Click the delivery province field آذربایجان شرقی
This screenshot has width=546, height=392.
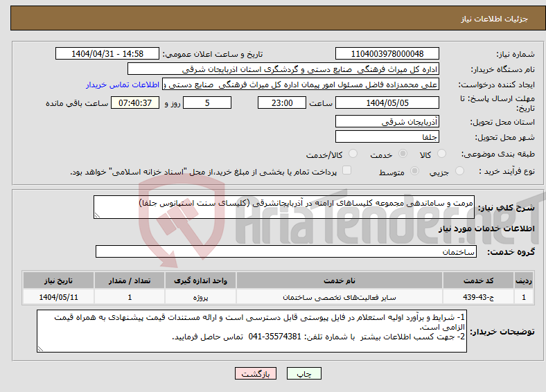pos(387,121)
